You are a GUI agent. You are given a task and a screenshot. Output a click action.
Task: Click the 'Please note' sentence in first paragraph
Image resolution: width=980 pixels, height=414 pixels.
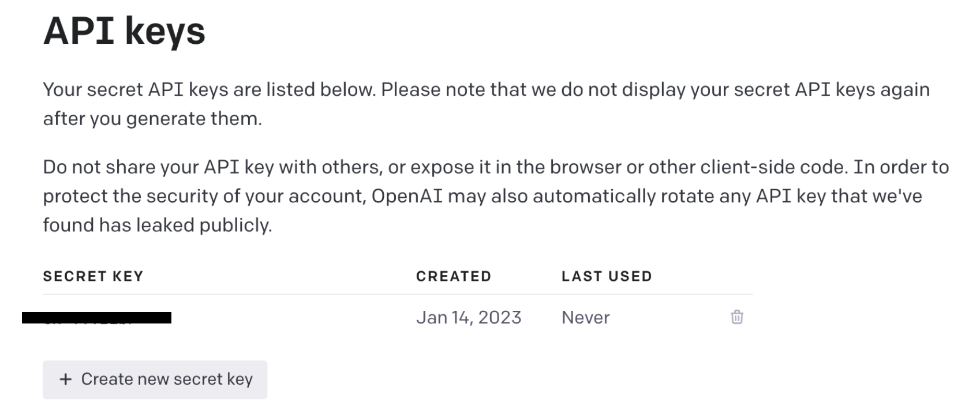click(x=656, y=90)
